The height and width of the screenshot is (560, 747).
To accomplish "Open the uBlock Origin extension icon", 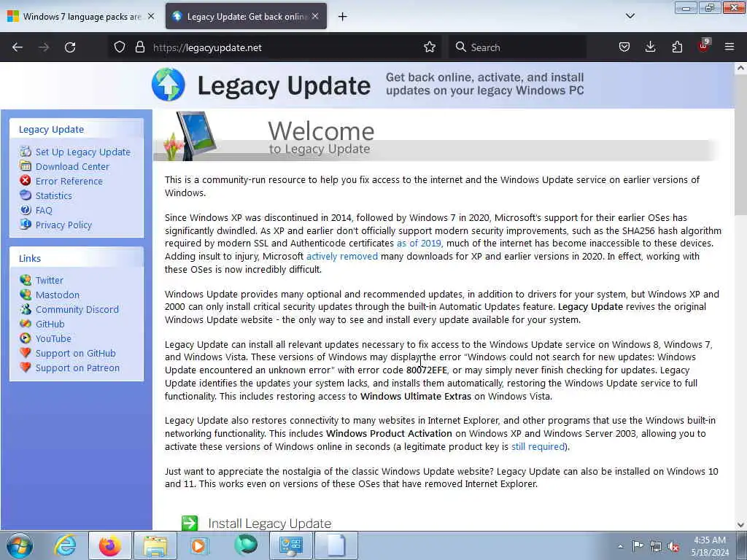I will pos(703,46).
